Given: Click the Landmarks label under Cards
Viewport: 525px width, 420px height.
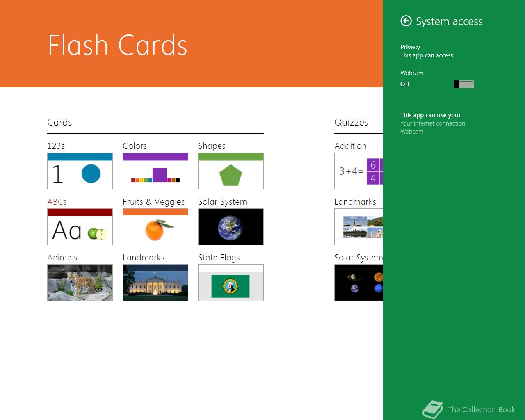Looking at the screenshot, I should [144, 258].
